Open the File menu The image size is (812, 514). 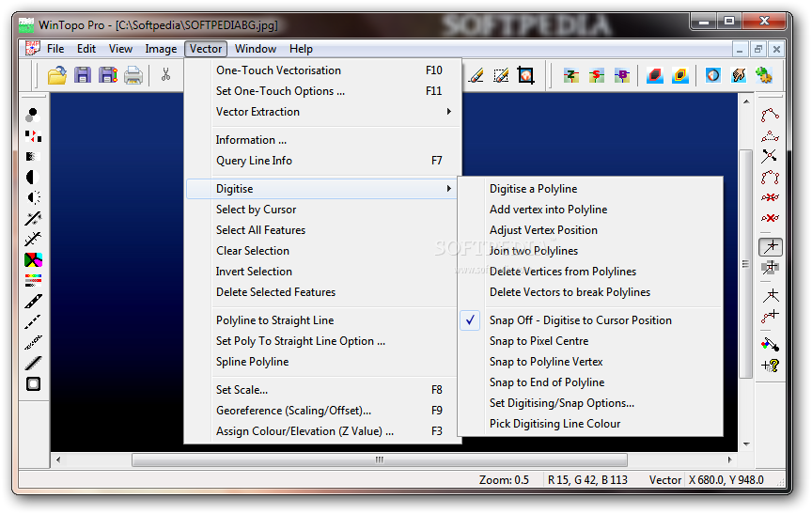[55, 49]
